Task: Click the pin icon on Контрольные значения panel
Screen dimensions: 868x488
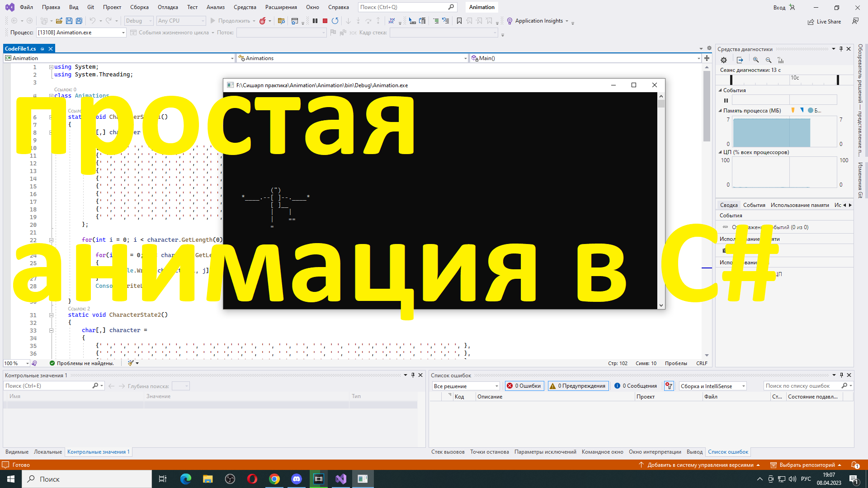Action: coord(412,375)
